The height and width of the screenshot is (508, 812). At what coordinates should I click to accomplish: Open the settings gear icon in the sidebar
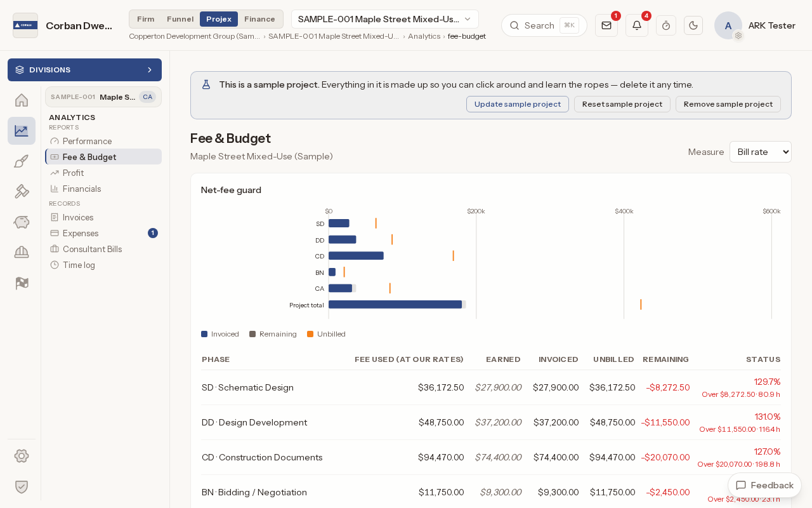22,456
